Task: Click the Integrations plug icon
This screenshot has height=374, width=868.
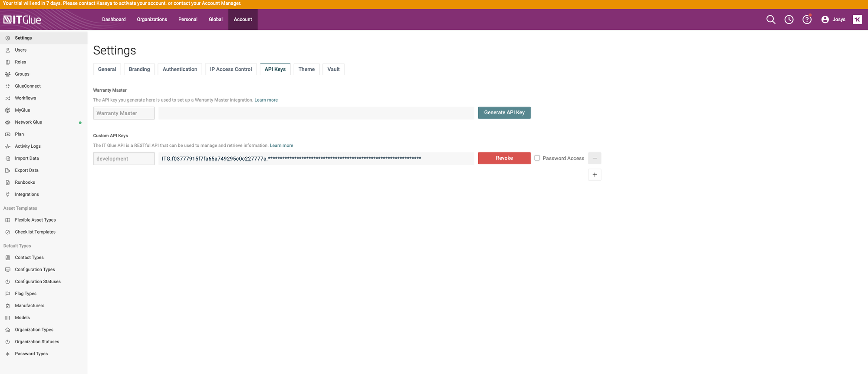Action: tap(8, 195)
